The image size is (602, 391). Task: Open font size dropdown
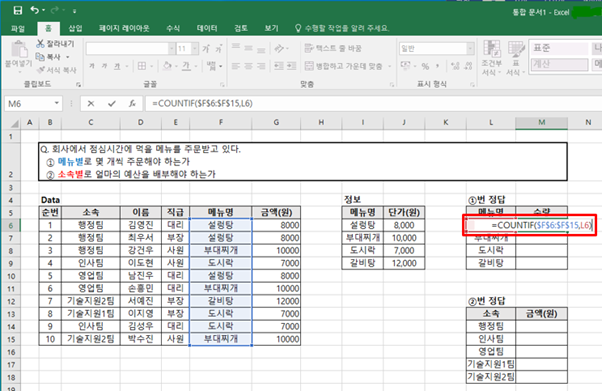tap(195, 49)
